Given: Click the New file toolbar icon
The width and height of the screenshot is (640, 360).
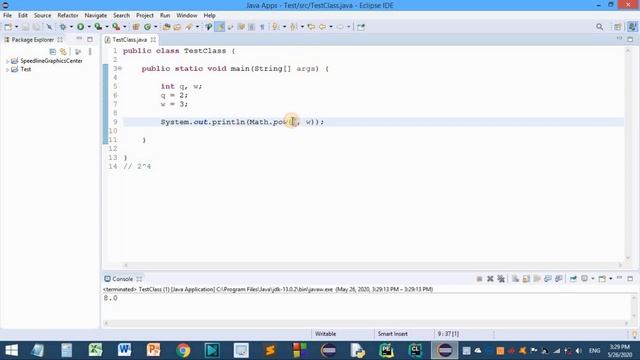Looking at the screenshot, I should click(8, 27).
